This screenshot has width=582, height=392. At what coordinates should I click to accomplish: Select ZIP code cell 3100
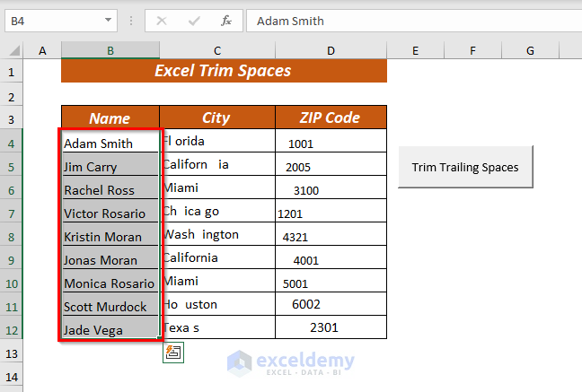pos(331,187)
